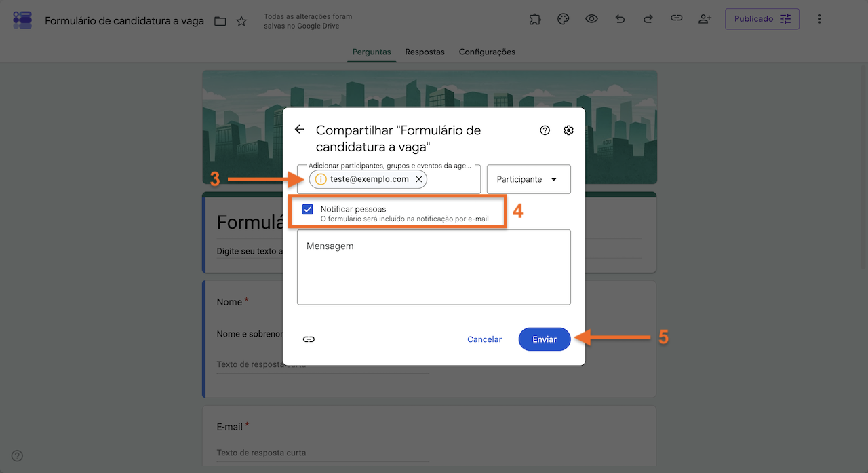
Task: Click the E-mail question label
Action: 230,427
